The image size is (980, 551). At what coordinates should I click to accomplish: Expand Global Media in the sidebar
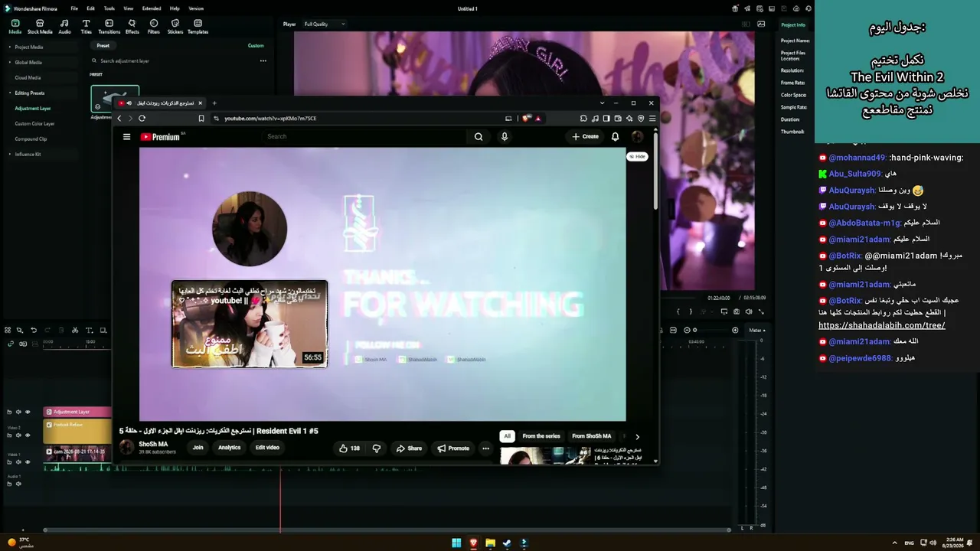(9, 62)
